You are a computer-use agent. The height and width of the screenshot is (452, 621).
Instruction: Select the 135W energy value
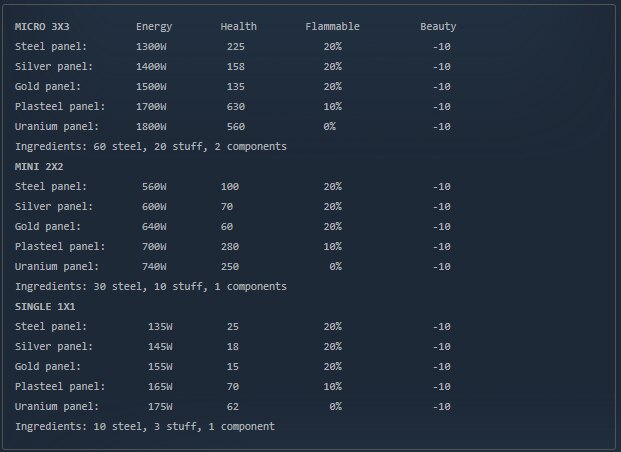coord(160,327)
